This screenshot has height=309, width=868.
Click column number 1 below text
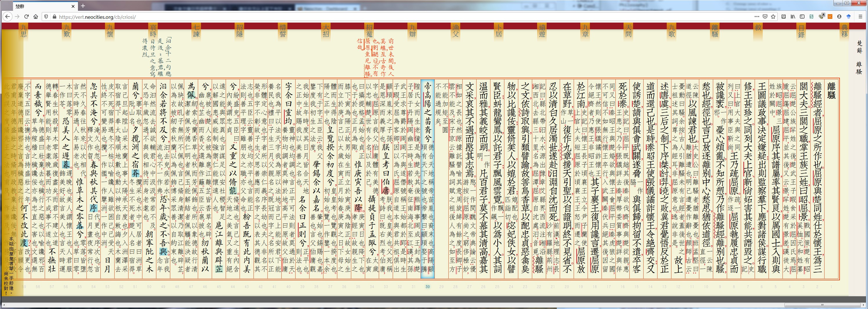pyautogui.click(x=831, y=286)
